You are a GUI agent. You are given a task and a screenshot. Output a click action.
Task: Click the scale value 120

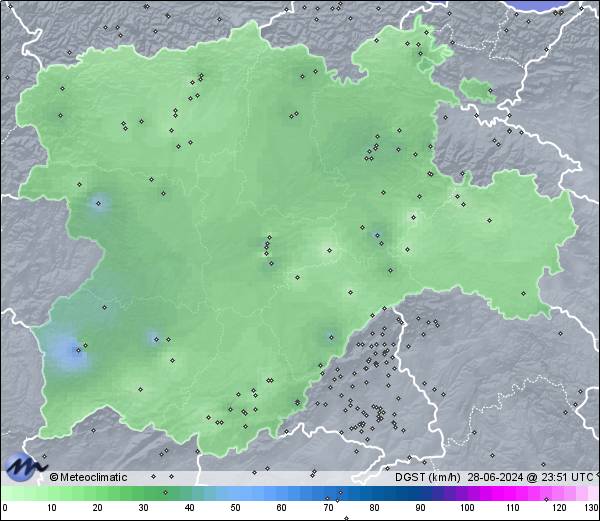pyautogui.click(x=559, y=508)
